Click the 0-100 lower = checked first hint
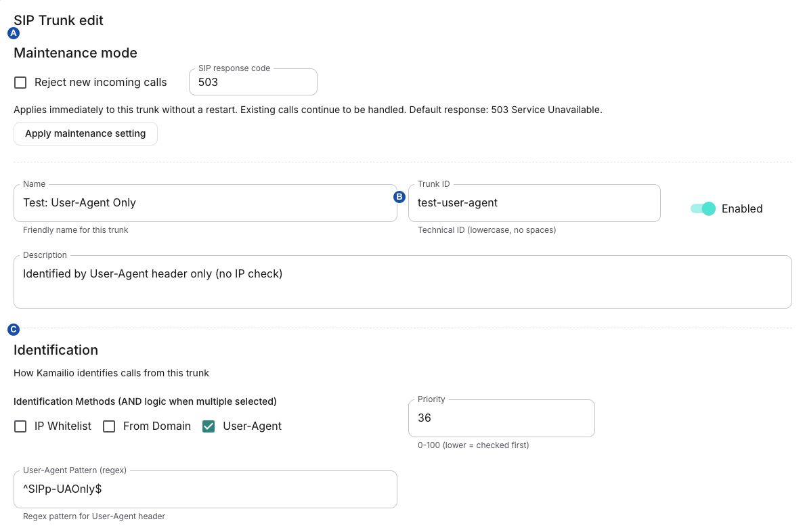805x532 pixels. click(x=473, y=445)
